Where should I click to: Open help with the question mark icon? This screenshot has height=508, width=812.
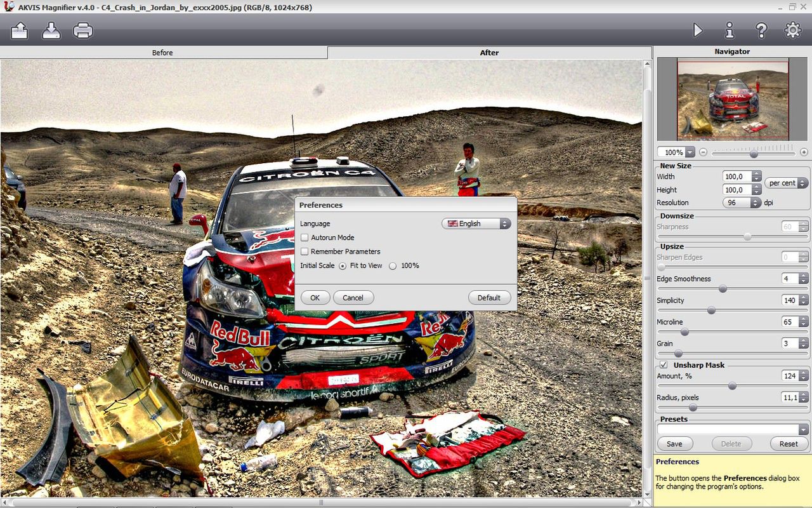(761, 30)
